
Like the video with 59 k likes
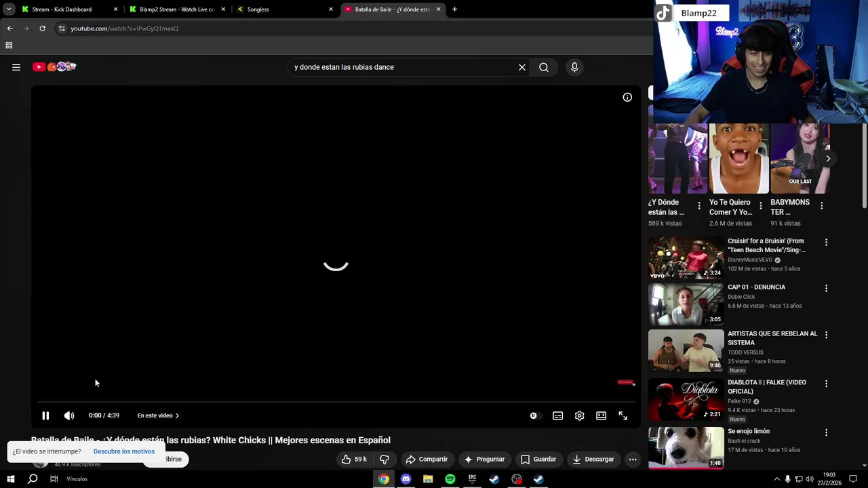(x=354, y=459)
